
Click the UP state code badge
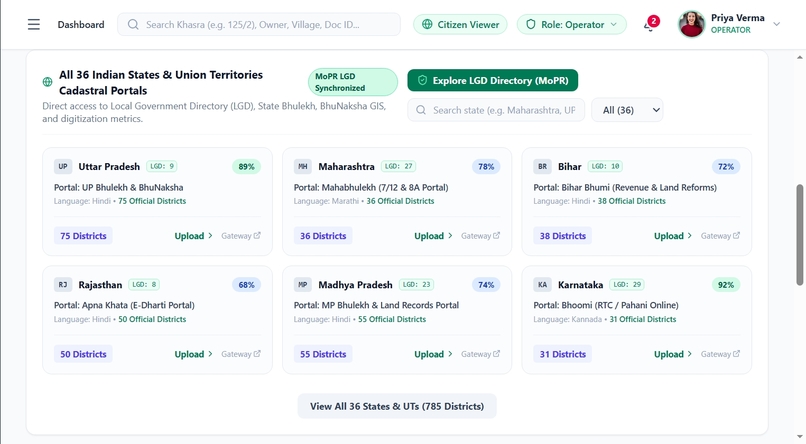tap(63, 166)
